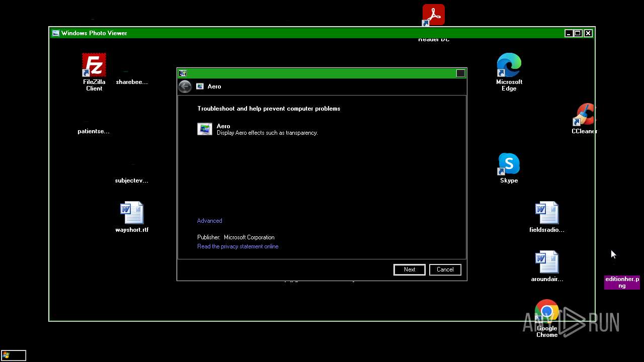Image resolution: width=644 pixels, height=362 pixels.
Task: Click the 'Troubleshoot and help prevent computer problems' heading
Action: (x=269, y=109)
